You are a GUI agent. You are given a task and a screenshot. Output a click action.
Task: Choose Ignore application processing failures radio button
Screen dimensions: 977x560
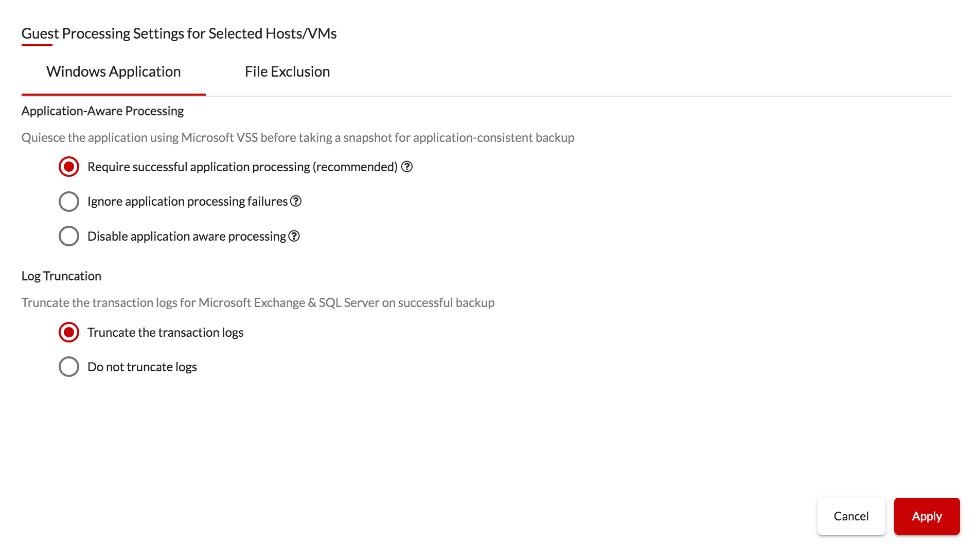click(x=69, y=202)
